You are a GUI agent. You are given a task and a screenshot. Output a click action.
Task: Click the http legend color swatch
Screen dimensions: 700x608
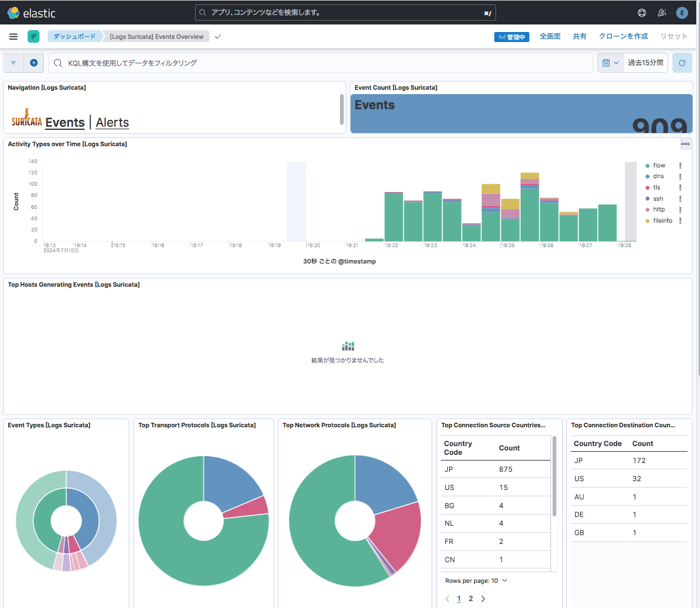tap(647, 210)
